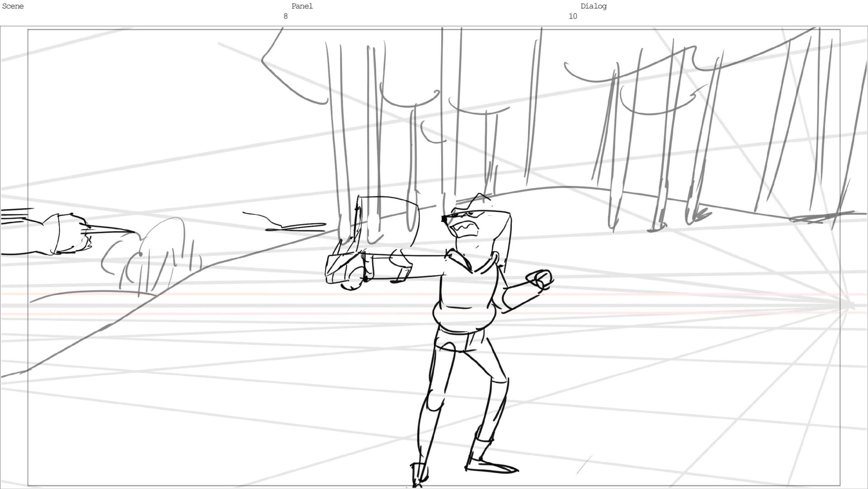Image resolution: width=868 pixels, height=489 pixels.
Task: Select the panel number 8 field
Action: point(285,16)
